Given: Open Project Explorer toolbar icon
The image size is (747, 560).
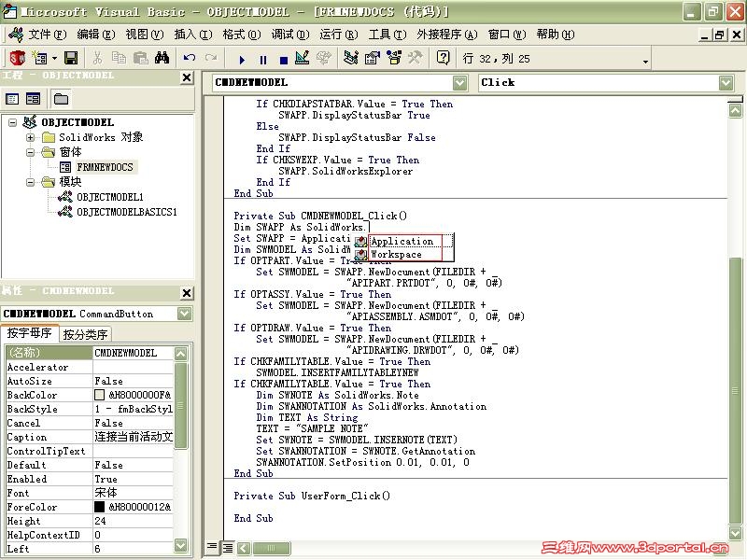Looking at the screenshot, I should point(351,58).
